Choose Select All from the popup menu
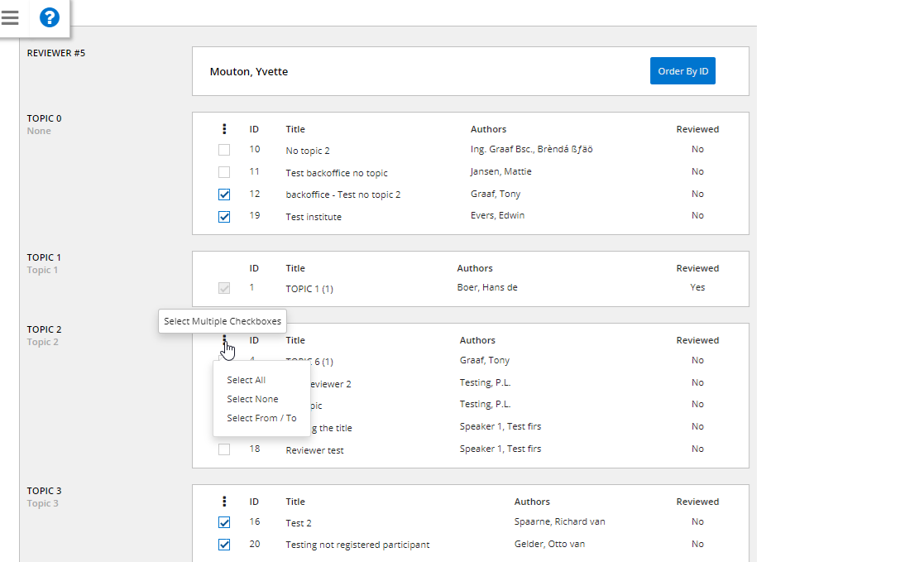 pos(246,380)
